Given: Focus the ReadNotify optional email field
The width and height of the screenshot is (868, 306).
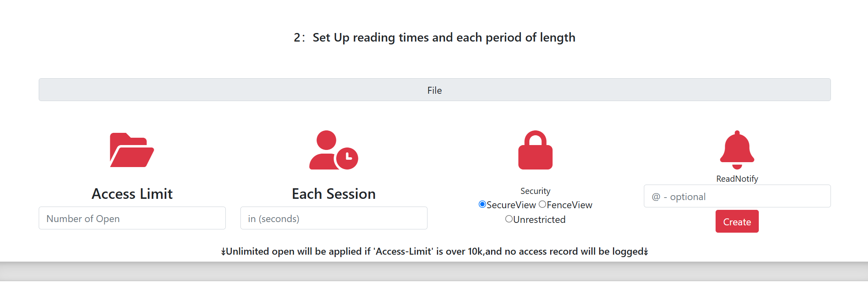Looking at the screenshot, I should click(737, 196).
